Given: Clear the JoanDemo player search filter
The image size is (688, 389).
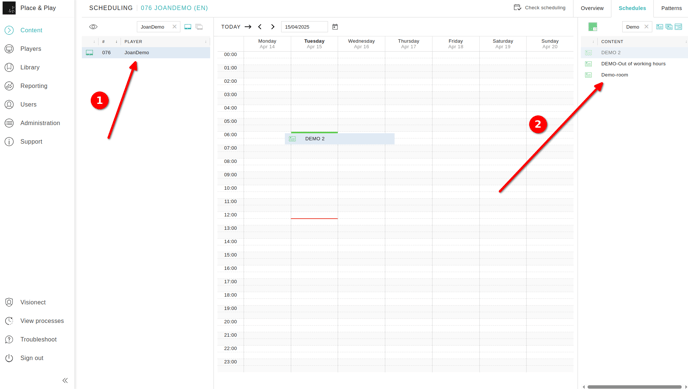Looking at the screenshot, I should (x=174, y=27).
